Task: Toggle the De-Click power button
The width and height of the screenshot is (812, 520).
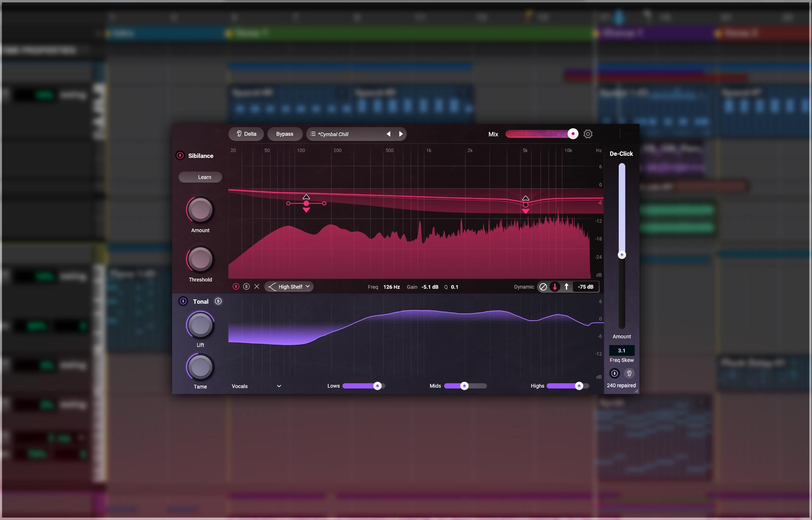Action: point(614,373)
